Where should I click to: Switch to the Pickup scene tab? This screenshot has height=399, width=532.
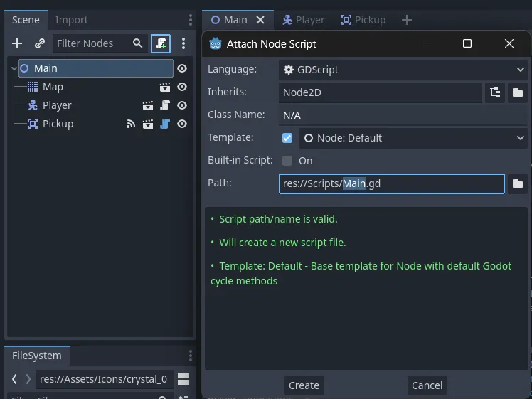click(363, 20)
